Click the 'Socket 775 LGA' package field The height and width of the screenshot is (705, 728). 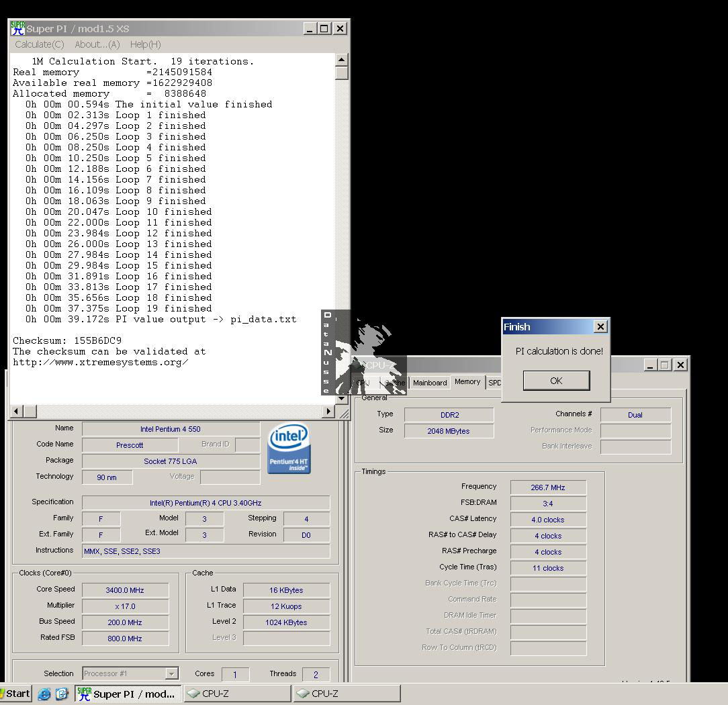[x=171, y=461]
